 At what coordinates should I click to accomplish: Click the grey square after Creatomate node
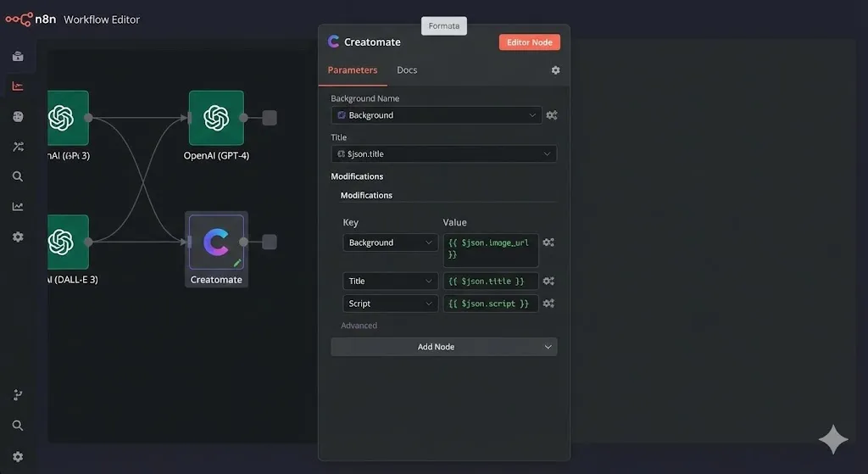coord(270,242)
